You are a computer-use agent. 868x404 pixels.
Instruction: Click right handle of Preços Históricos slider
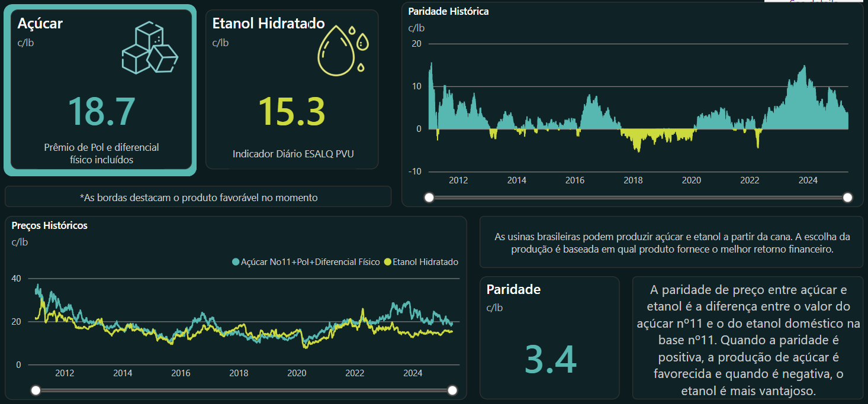(453, 390)
